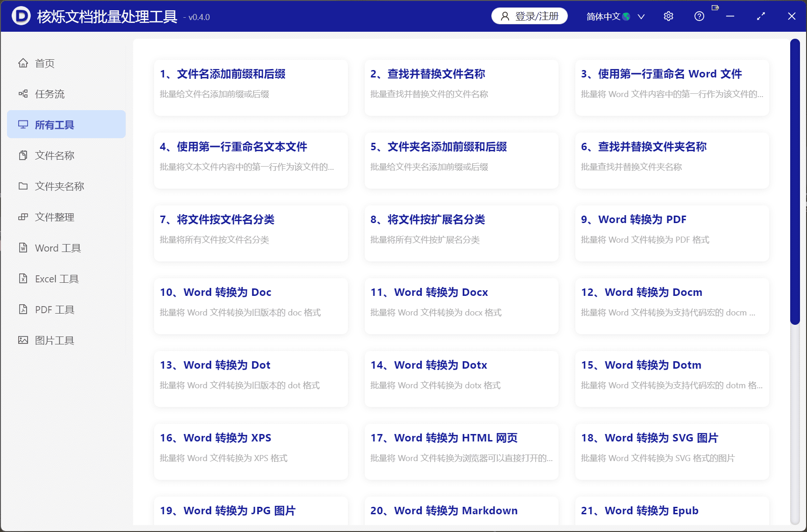Click description 批量将 Word 文件转换为 XPS 格式
Viewport: 807px width, 532px height.
coord(224,458)
